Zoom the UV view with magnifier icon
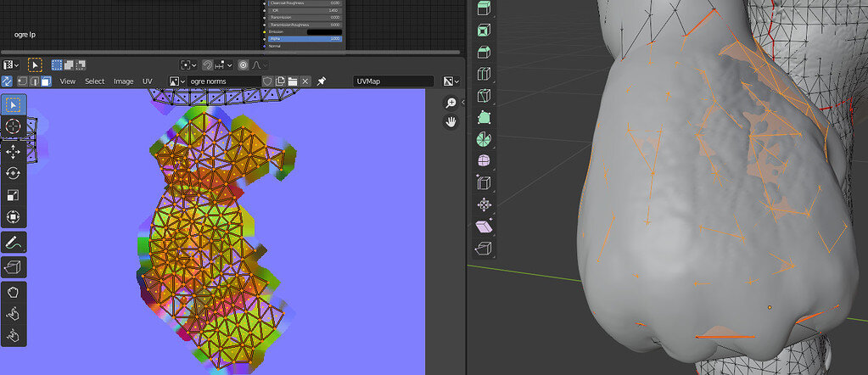Screen dimensions: 868x375 point(451,103)
